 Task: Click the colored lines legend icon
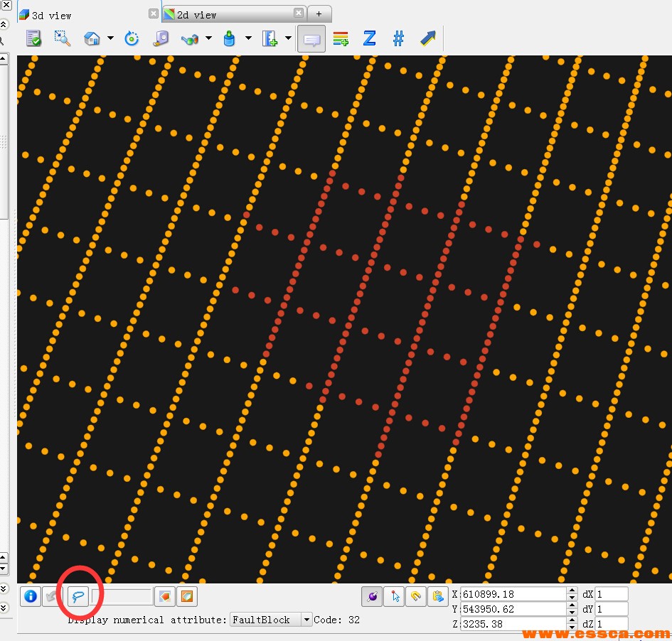point(341,38)
